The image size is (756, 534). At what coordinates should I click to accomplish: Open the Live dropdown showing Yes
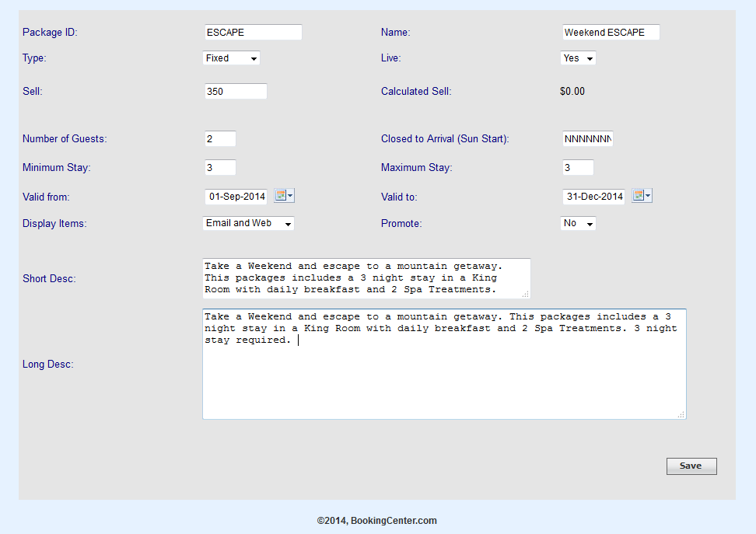578,58
